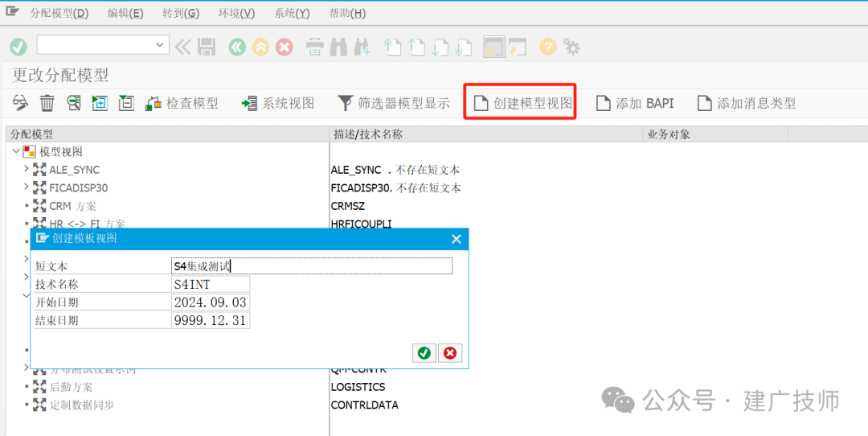Open the 转到(G) menu
868x436 pixels.
(181, 14)
